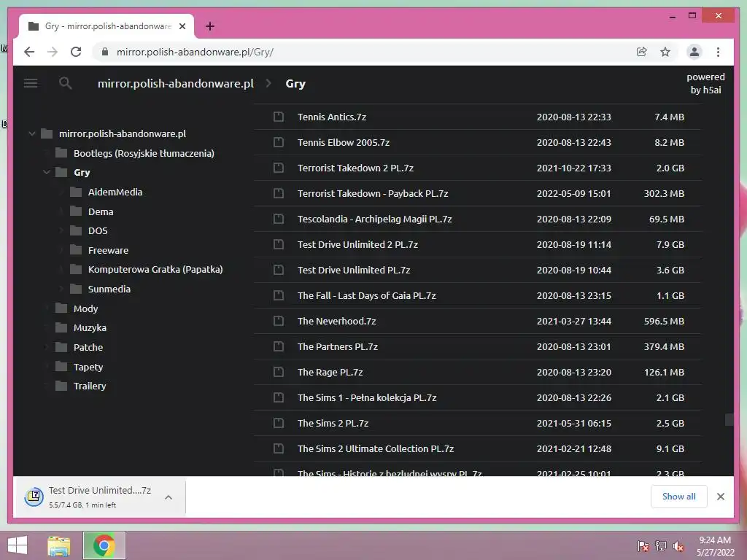The width and height of the screenshot is (747, 560).
Task: Open the Chrome profile avatar
Action: pos(694,52)
